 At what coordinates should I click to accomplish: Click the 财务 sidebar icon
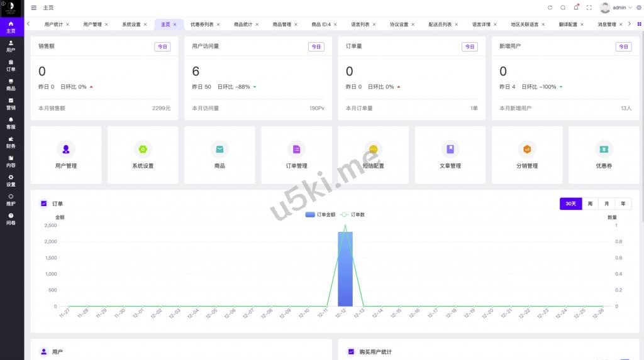(11, 142)
